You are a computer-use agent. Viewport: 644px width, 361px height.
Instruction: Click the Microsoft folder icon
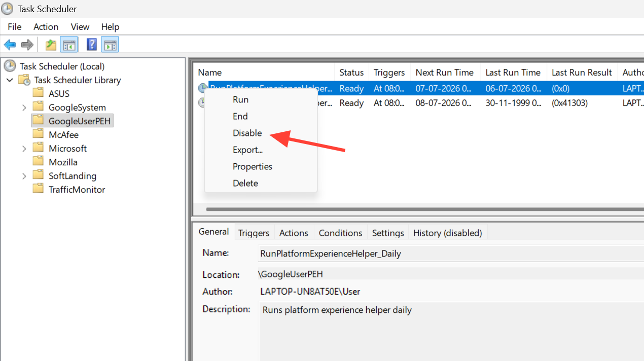pos(38,148)
